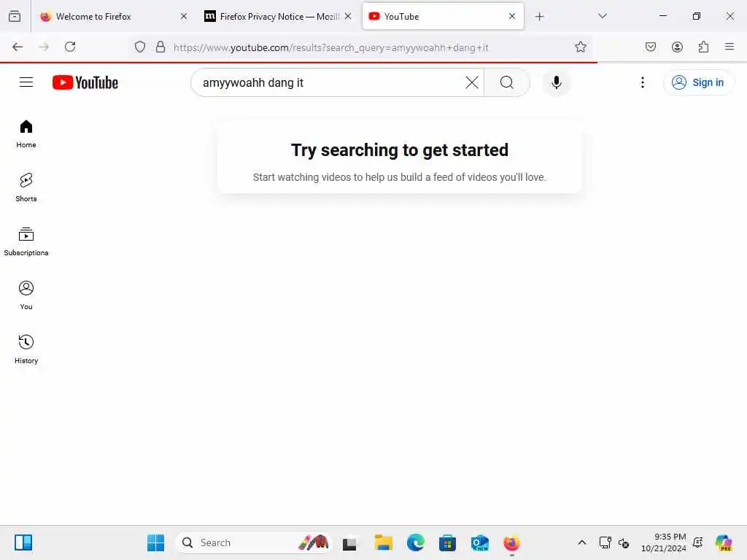
Task: Bookmark this page with the star icon
Action: (580, 47)
